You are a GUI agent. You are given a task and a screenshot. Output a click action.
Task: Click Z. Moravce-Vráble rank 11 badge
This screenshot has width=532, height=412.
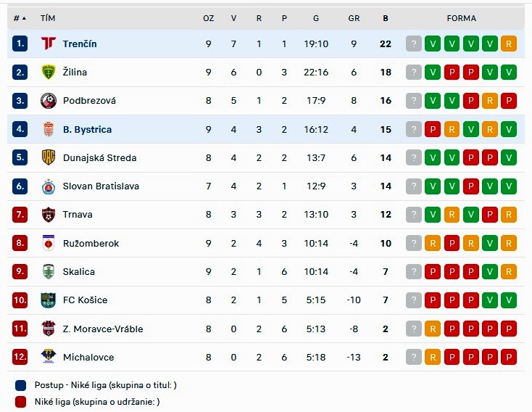click(20, 329)
